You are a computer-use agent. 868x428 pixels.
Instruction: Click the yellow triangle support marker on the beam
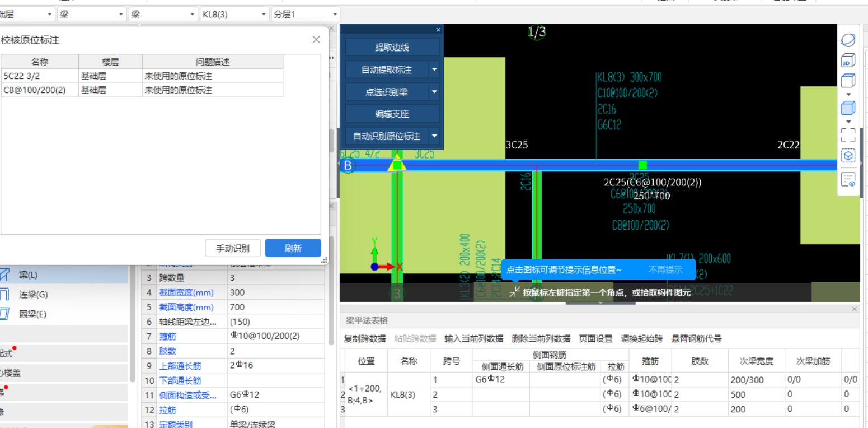tap(397, 164)
